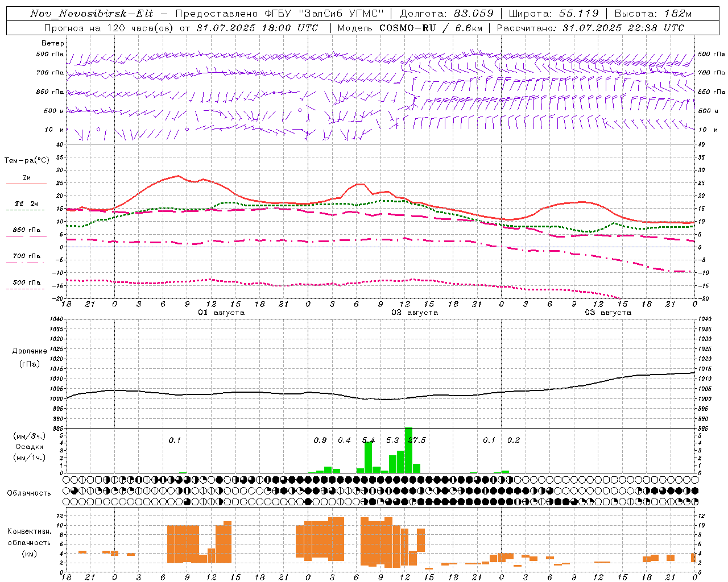This screenshot has height=582, width=728.
Task: Click the 'Ветер' wind panel label
Action: tap(53, 43)
